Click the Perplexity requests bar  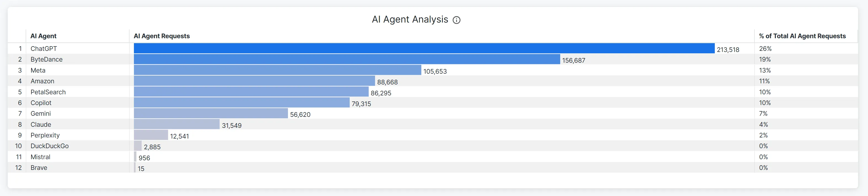pyautogui.click(x=151, y=135)
